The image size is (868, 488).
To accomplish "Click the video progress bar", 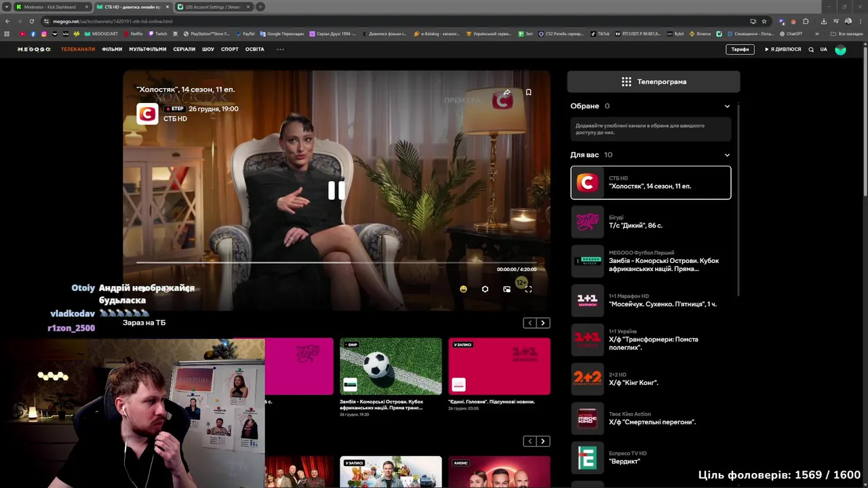I will pos(336,262).
